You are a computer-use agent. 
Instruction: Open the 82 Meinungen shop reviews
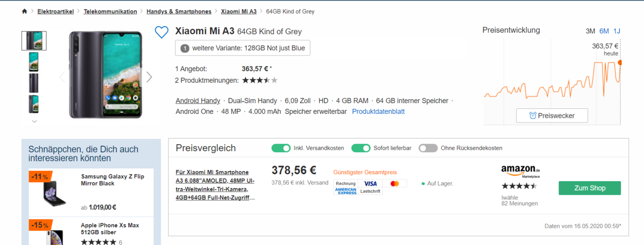520,204
